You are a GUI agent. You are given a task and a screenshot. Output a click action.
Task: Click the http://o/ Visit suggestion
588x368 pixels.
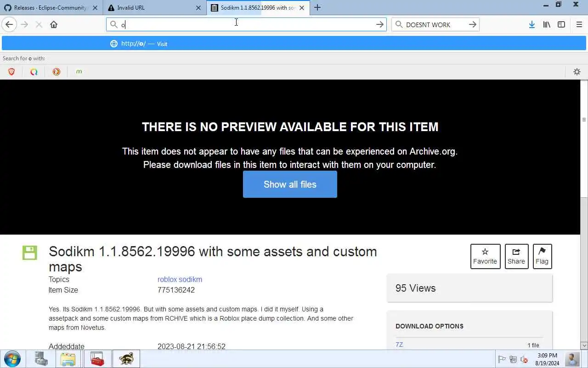click(x=294, y=44)
